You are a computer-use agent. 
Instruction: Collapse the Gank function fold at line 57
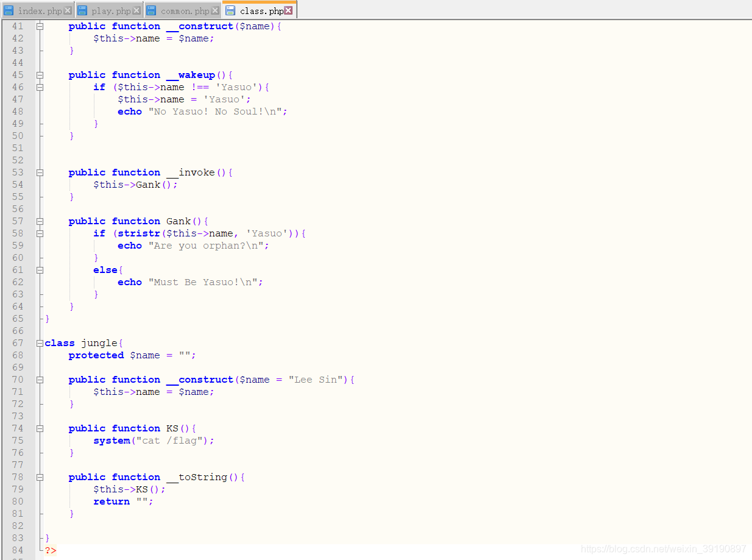(x=40, y=221)
